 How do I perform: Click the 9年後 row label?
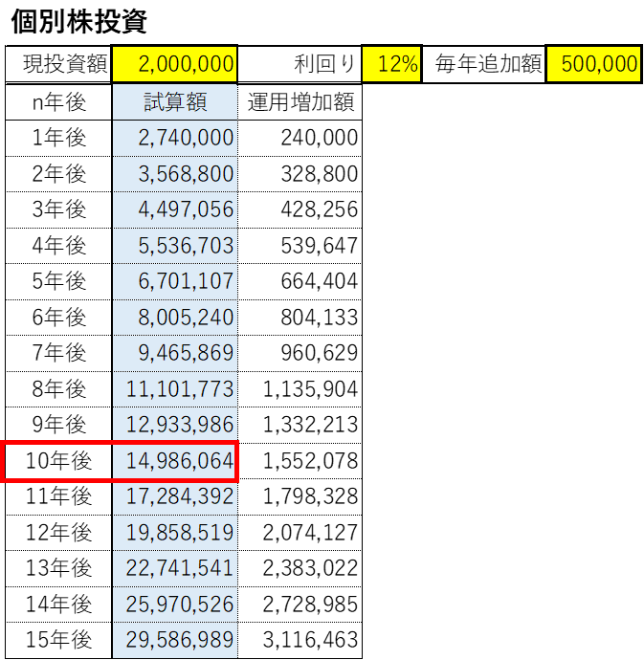pos(58,425)
